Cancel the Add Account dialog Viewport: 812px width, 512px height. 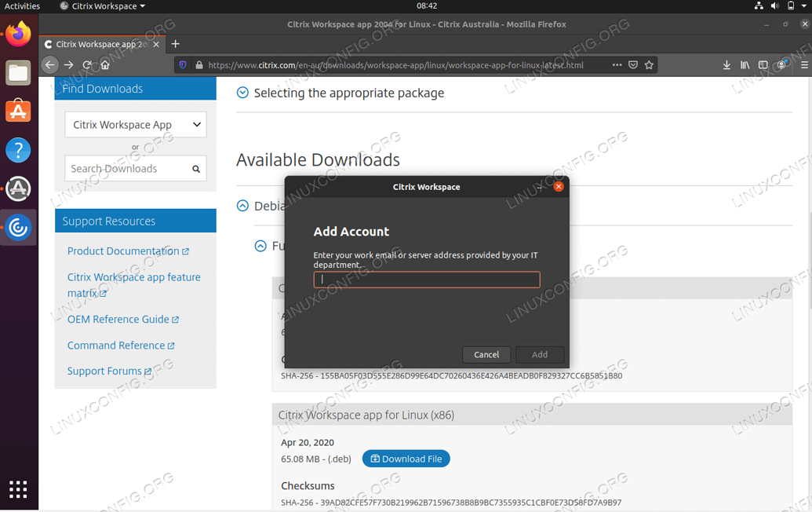[486, 354]
